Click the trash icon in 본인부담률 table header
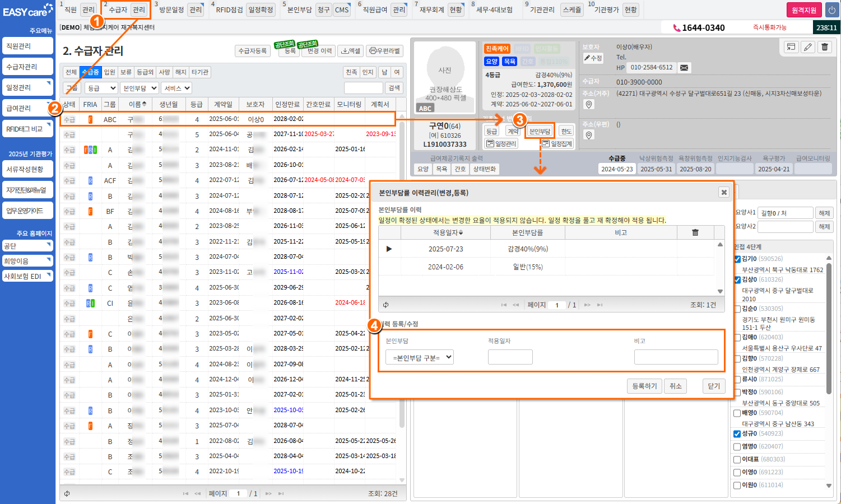 695,232
